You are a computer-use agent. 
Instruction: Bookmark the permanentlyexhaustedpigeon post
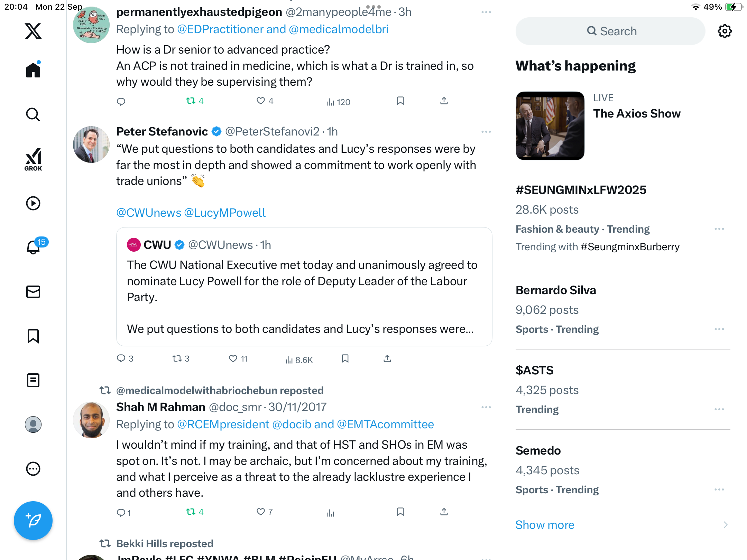(x=400, y=101)
